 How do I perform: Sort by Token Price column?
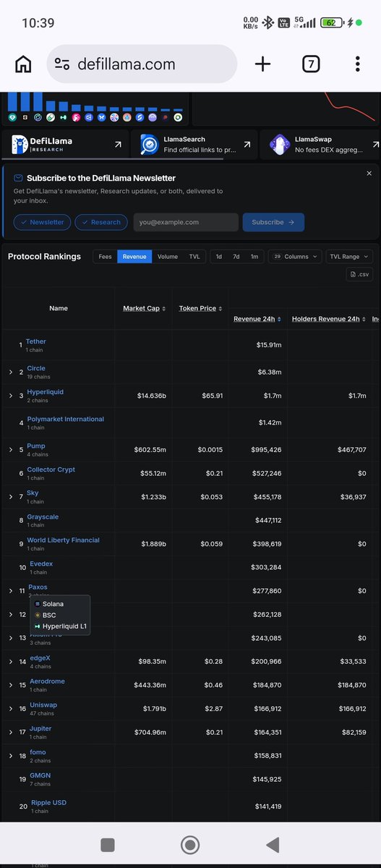click(201, 308)
